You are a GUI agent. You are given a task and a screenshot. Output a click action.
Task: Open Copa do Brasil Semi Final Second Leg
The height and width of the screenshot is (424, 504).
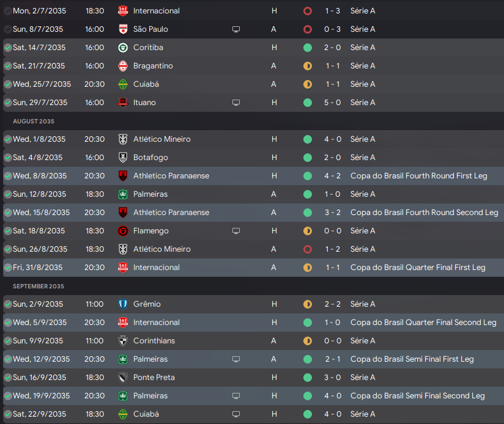coord(418,396)
